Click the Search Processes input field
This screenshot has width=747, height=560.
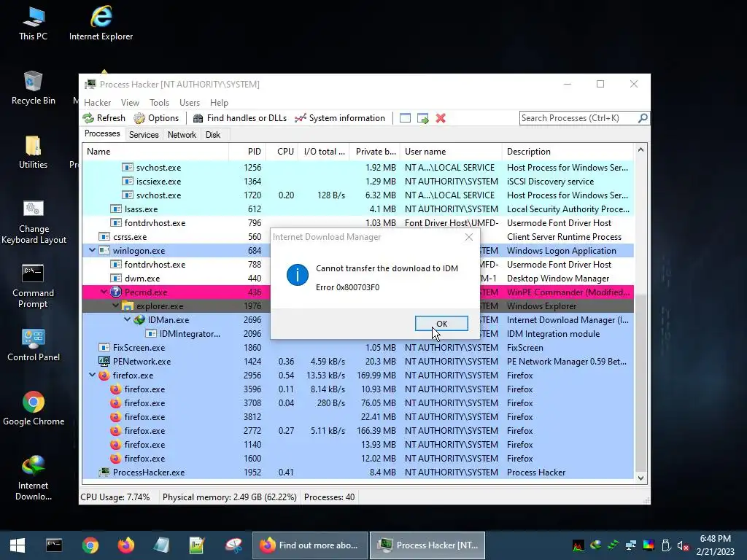pyautogui.click(x=578, y=118)
